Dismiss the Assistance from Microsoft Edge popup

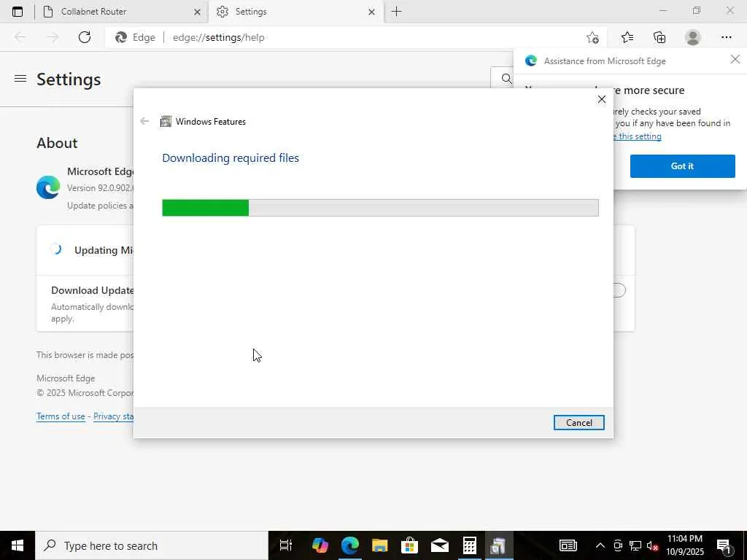coord(735,59)
